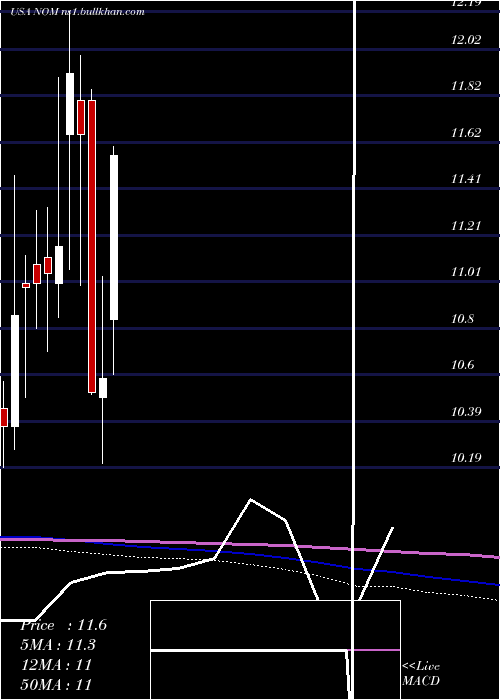Click the 10.6 price axis label
The width and height of the screenshot is (500, 700).
coord(462,365)
